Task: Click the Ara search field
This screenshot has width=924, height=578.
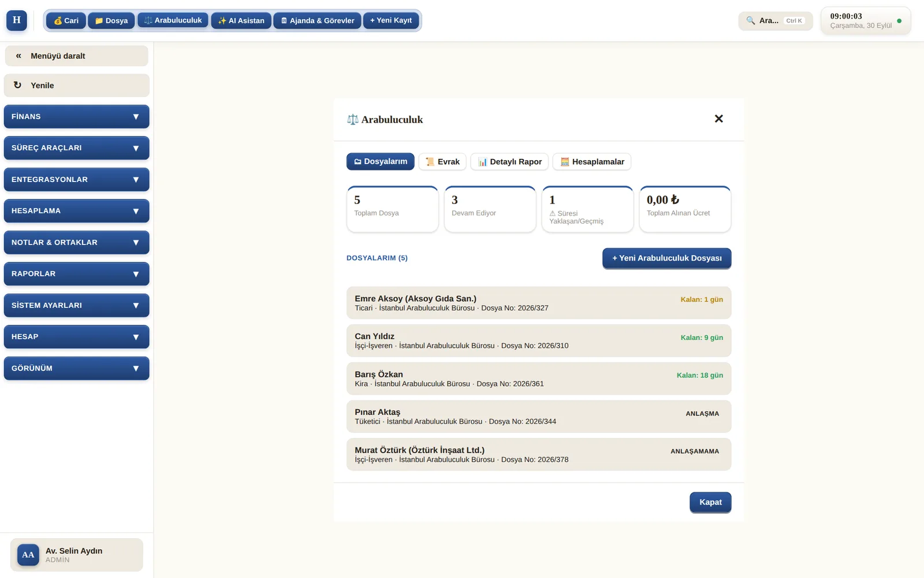Action: (775, 21)
